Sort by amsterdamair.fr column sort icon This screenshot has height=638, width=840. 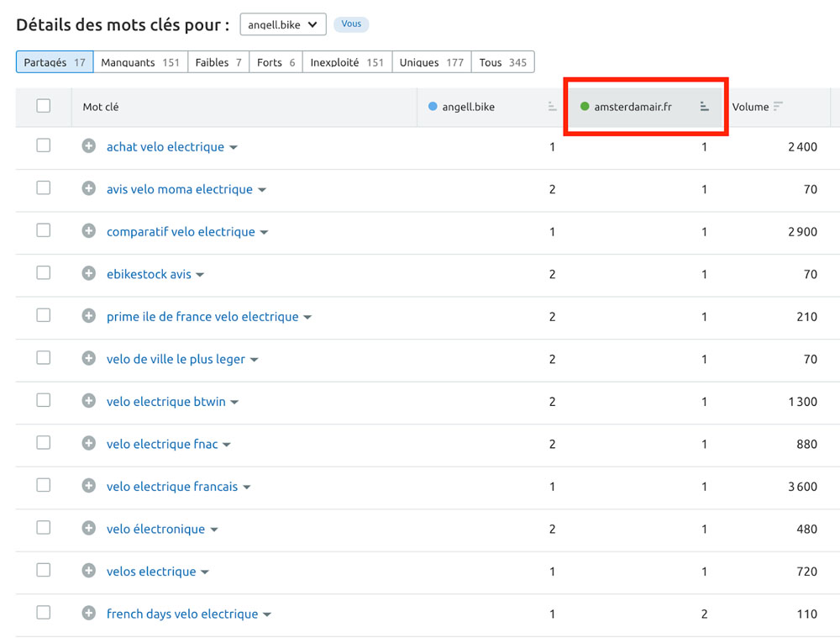coord(705,107)
